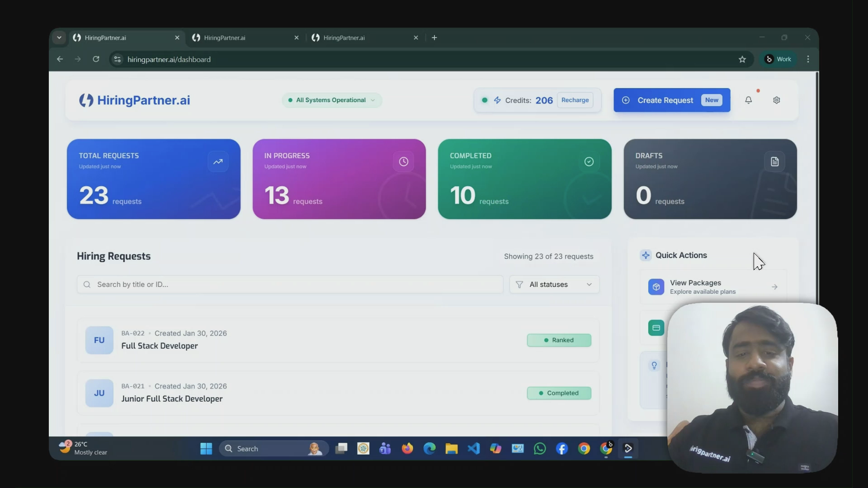Switch to the second HiringPartner.ai tab

click(244, 38)
